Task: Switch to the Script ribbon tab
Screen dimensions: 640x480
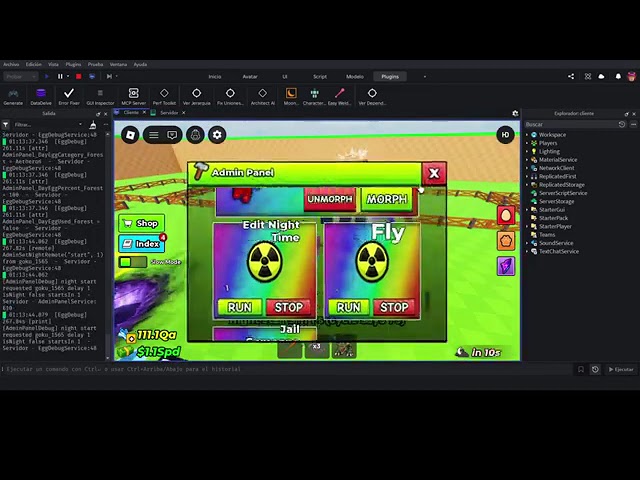Action: tap(320, 76)
